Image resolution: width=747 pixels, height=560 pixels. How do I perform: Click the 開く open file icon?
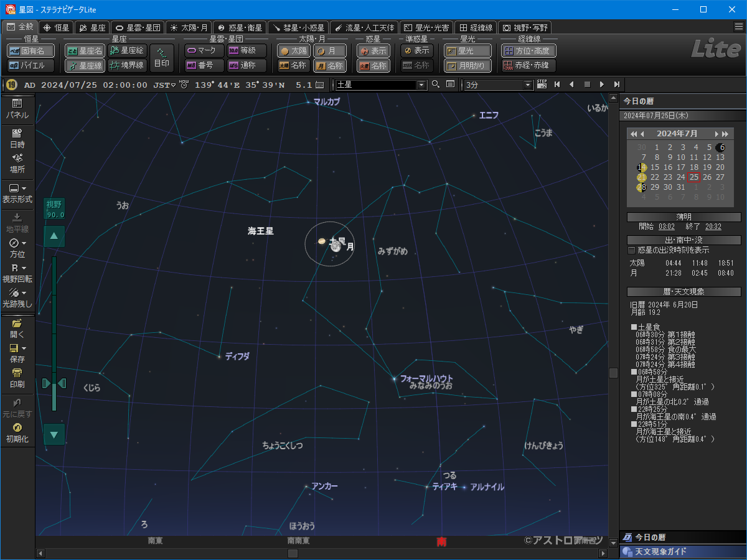17,328
